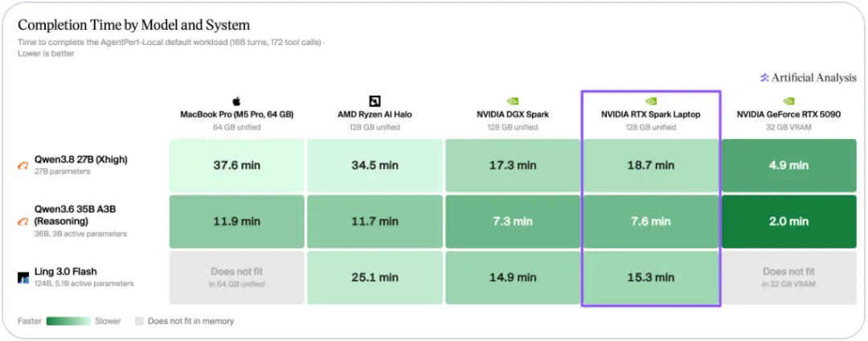The image size is (868, 341).
Task: Click the NVIDIA logo above GeForce RTX 5090
Action: pos(789,101)
